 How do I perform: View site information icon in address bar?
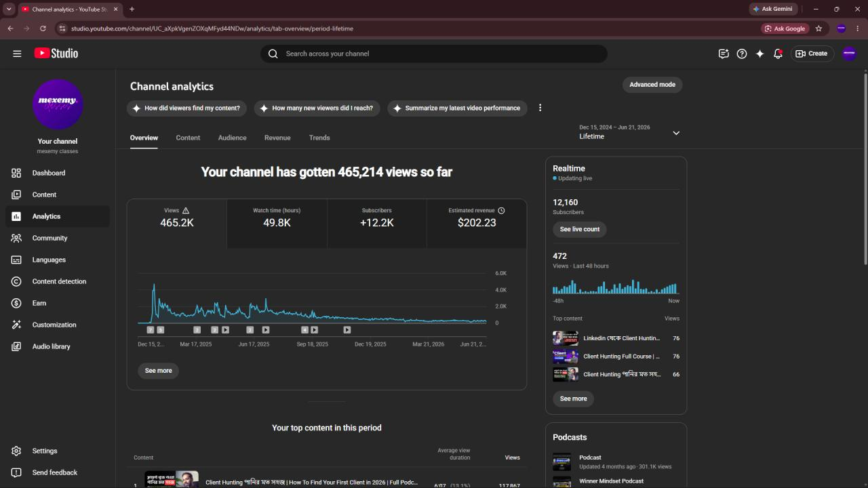(62, 28)
